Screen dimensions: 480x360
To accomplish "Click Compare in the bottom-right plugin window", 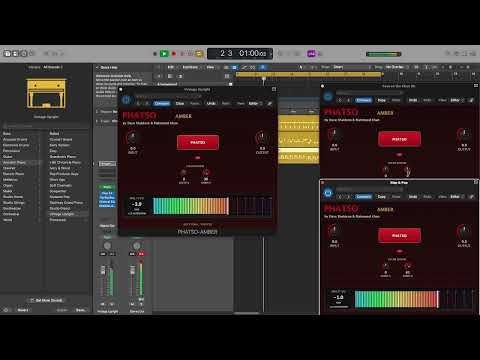I will pos(364,197).
